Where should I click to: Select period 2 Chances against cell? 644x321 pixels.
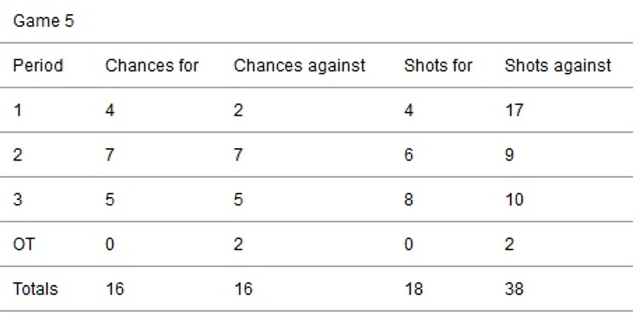(238, 155)
